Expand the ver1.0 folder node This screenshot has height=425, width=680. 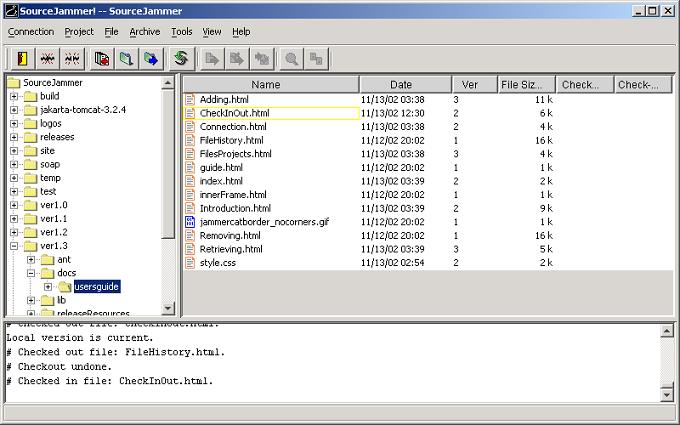point(14,205)
